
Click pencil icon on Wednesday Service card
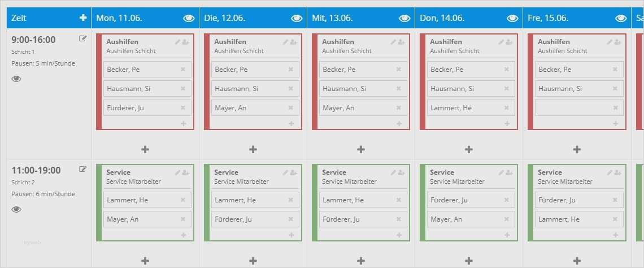coord(393,172)
